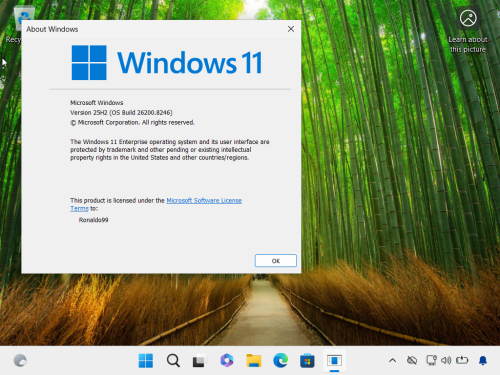
Task: Open network status tray icon
Action: [x=431, y=360]
